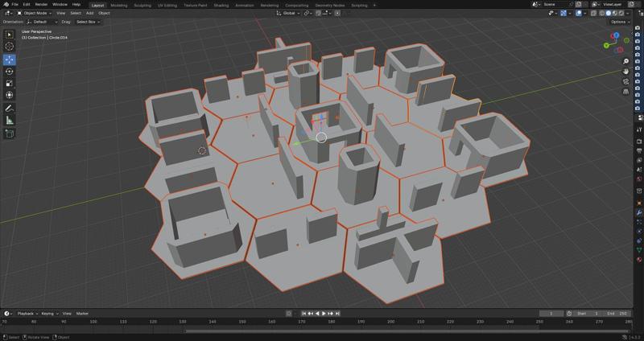Jump to previous keyframe
644x341 pixels.
pyautogui.click(x=311, y=314)
